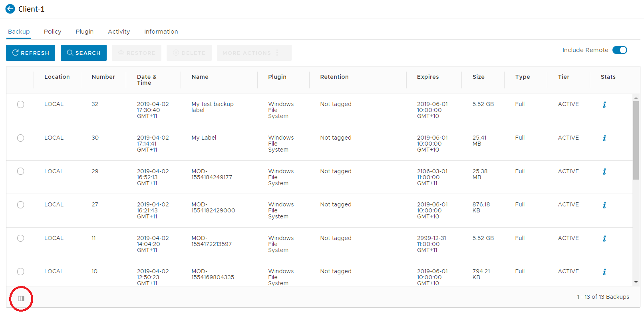Open stats info for backup number 30

click(604, 138)
